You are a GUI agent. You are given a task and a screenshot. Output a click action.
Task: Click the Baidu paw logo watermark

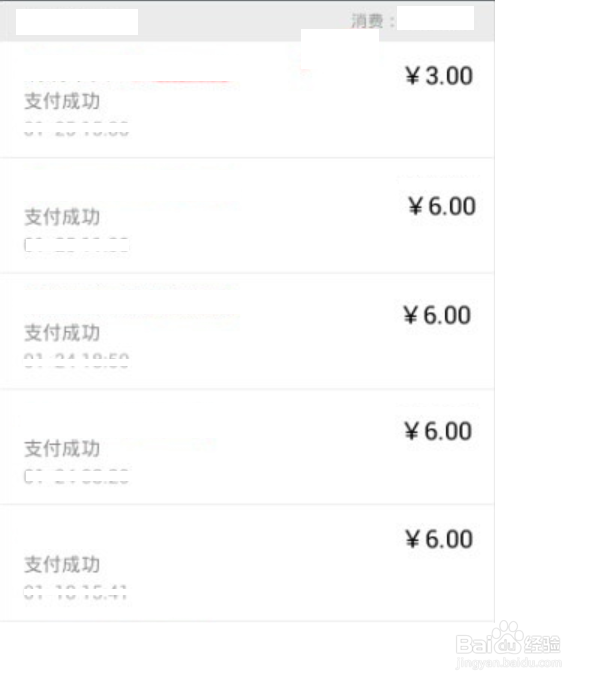(508, 639)
